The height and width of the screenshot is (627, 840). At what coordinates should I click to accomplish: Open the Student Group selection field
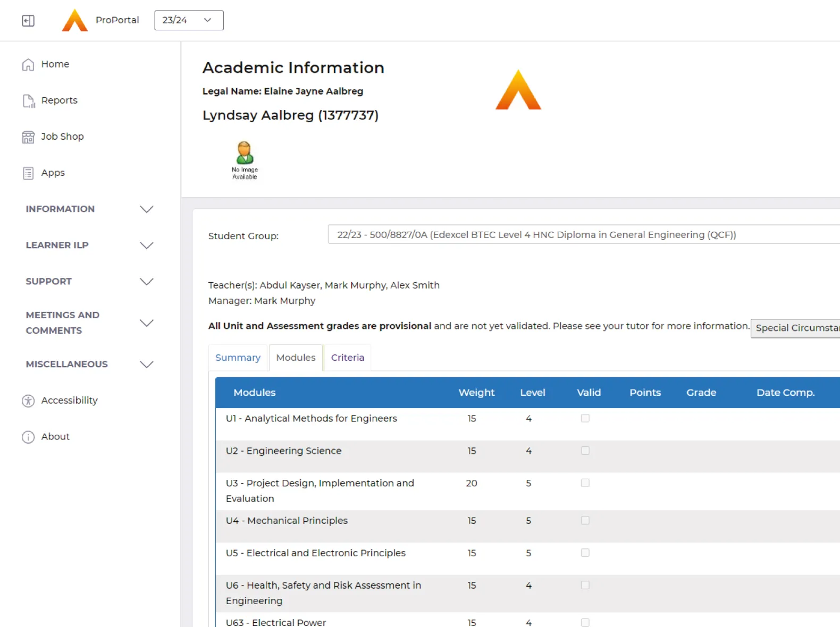coord(583,235)
